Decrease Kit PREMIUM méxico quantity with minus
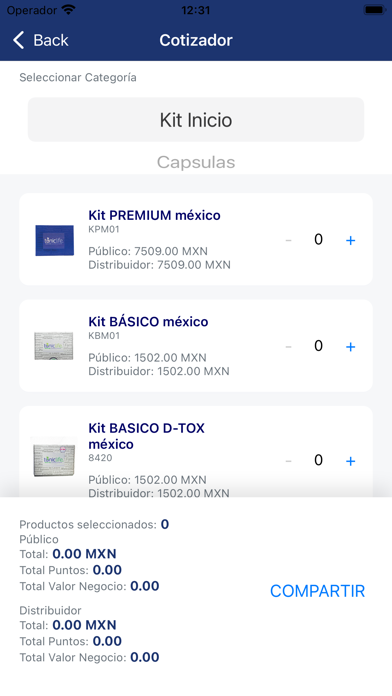 click(288, 240)
